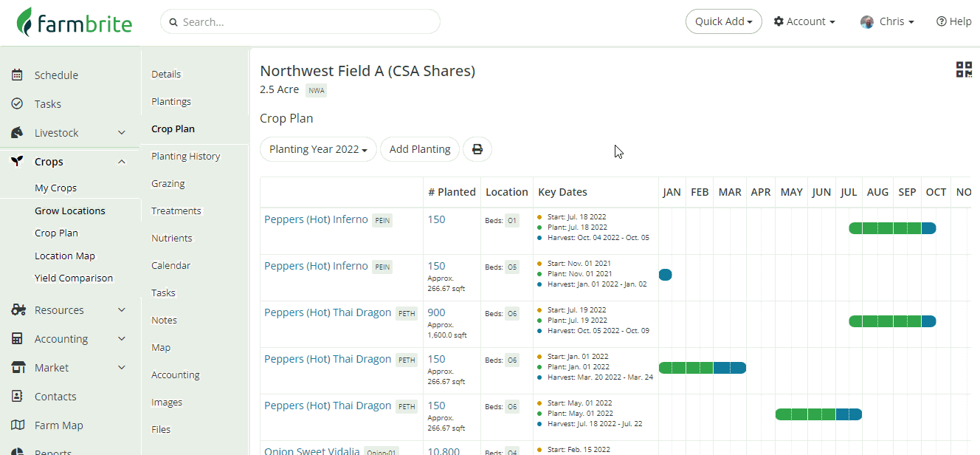Click the Schedule calendar icon
This screenshot has height=455, width=980.
pos(17,75)
